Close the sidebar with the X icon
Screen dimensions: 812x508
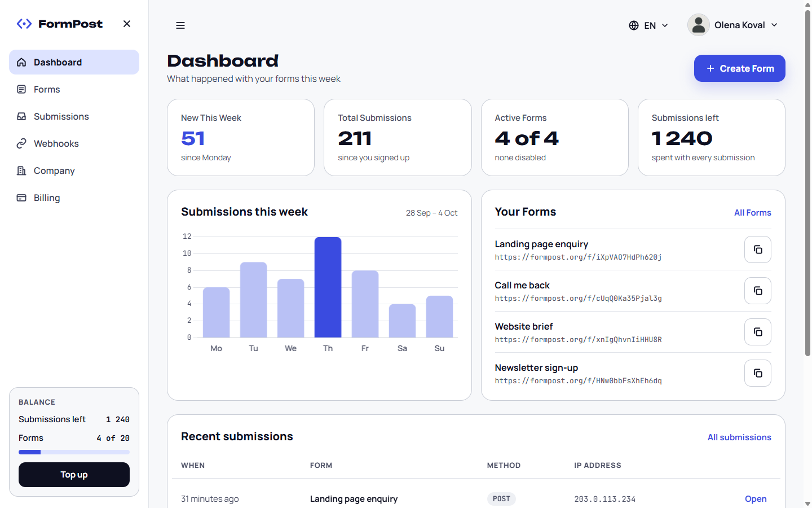pos(127,24)
